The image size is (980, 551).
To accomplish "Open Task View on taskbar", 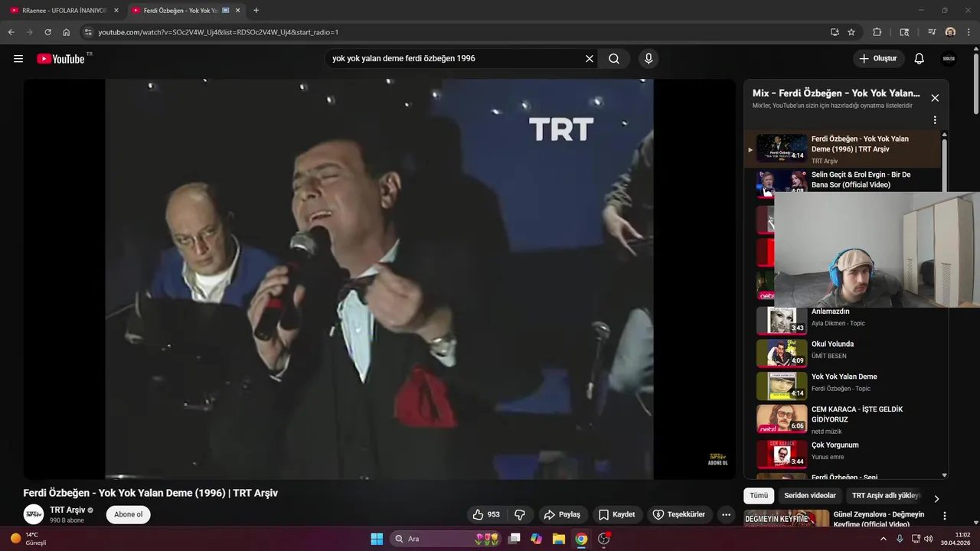I will click(x=514, y=539).
